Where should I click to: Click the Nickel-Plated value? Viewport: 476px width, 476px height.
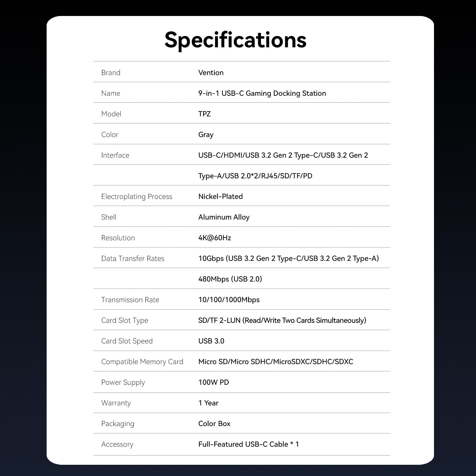click(220, 197)
